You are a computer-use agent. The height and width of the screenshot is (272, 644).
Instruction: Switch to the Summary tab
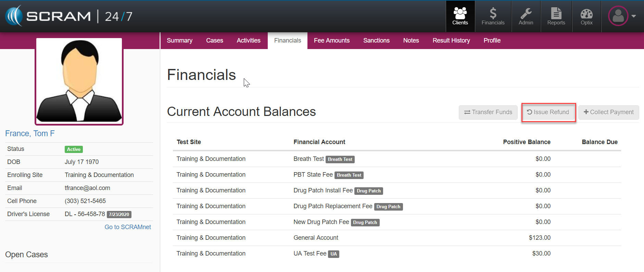pos(179,40)
